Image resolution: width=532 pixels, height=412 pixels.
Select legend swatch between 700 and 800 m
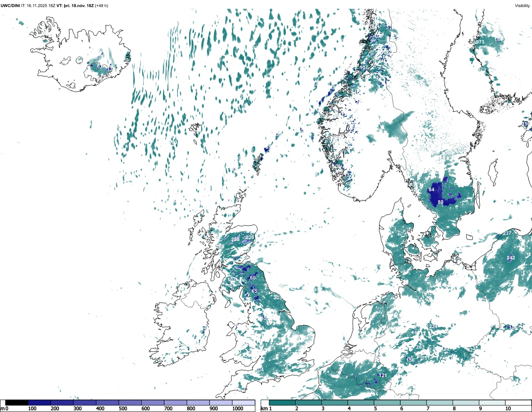pyautogui.click(x=175, y=402)
